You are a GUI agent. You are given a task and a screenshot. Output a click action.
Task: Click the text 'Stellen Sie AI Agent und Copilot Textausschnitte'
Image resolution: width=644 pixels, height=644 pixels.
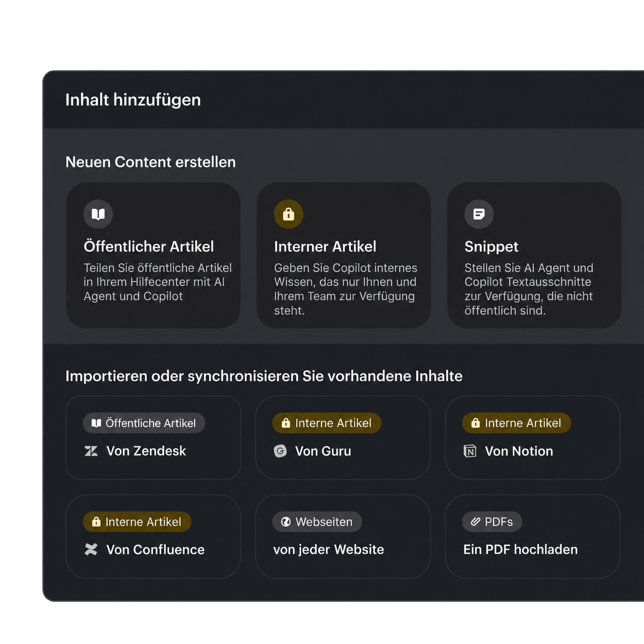[x=529, y=275]
